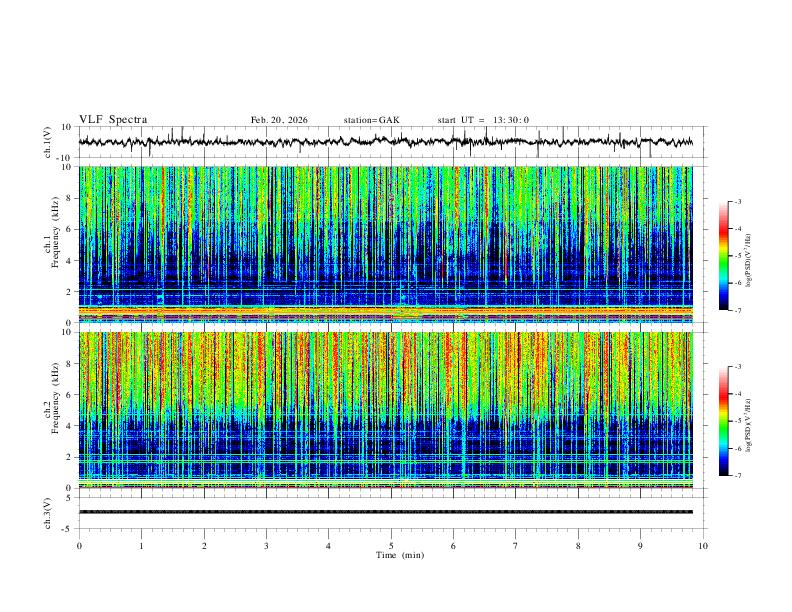
Task: Click the ch.2 color bar log(PSD) label
Action: click(749, 425)
